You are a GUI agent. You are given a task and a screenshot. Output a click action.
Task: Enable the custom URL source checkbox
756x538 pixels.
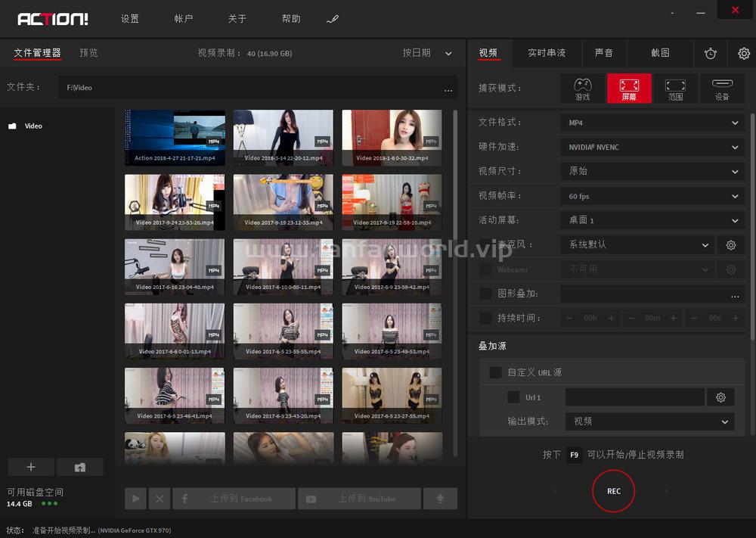click(x=495, y=372)
